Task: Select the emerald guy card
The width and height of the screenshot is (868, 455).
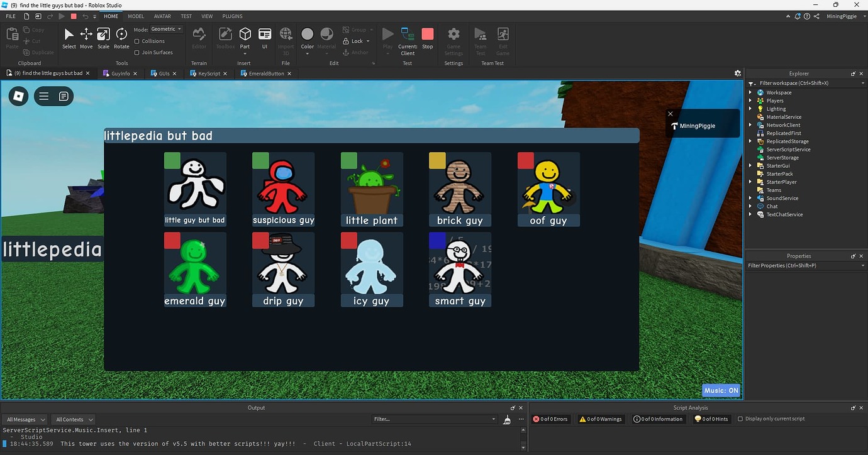Action: coord(195,270)
